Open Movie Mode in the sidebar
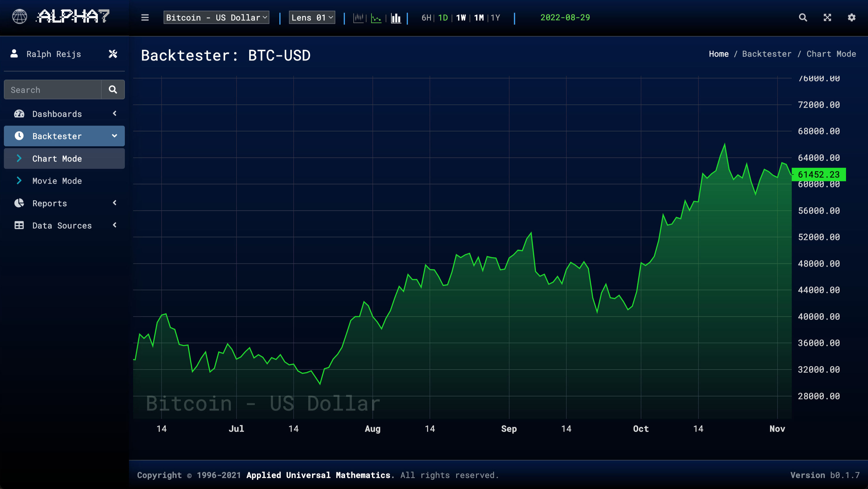 57,181
